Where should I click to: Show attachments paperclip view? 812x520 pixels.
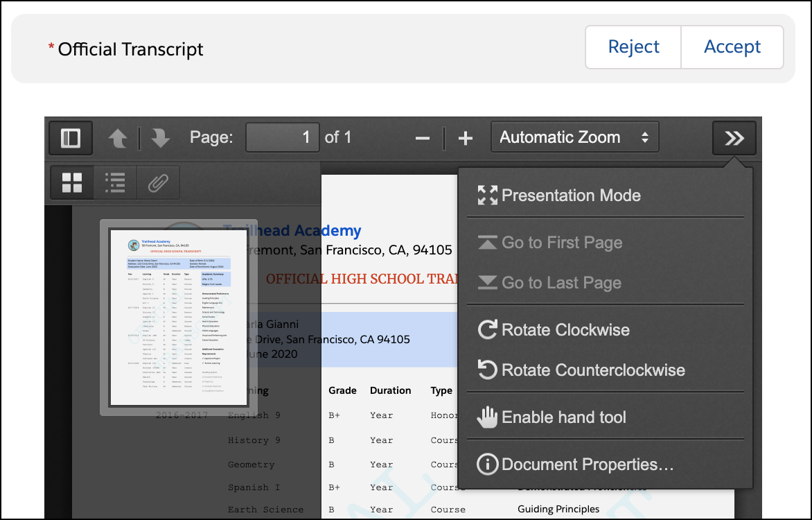coord(158,183)
